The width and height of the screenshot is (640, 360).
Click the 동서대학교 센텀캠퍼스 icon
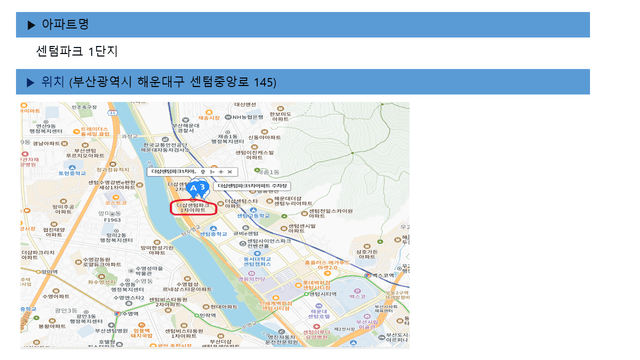pyautogui.click(x=257, y=253)
